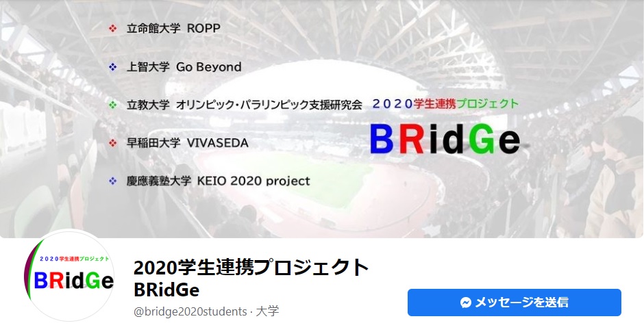Click the page title 2020学生連携プロジェクト
The height and width of the screenshot is (334, 644).
[x=251, y=267]
